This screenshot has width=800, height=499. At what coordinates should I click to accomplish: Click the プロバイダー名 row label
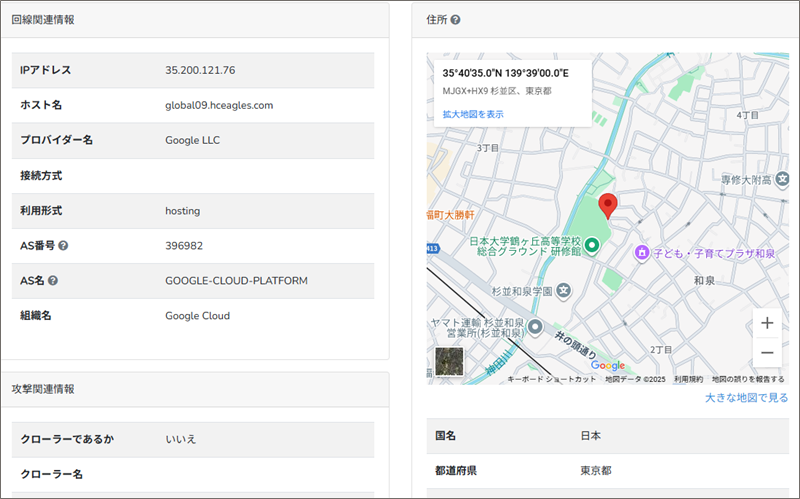[57, 140]
